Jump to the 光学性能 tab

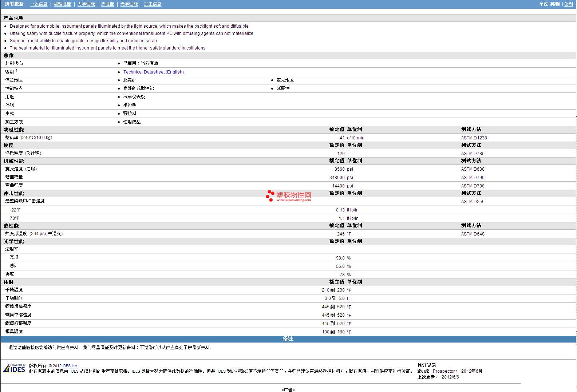click(129, 4)
